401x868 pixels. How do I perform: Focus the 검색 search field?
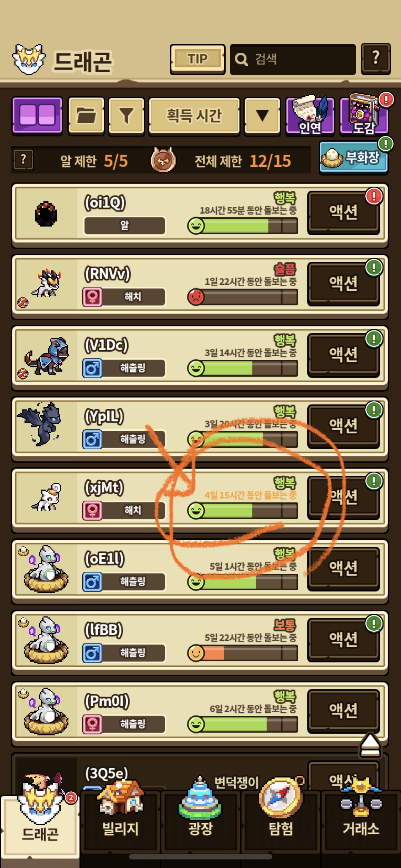pos(293,59)
